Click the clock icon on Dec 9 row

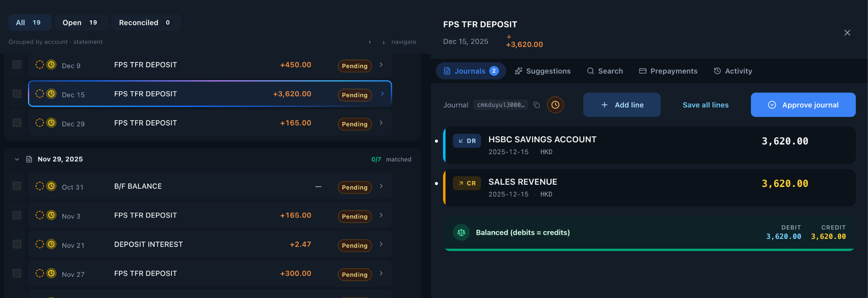tap(52, 65)
